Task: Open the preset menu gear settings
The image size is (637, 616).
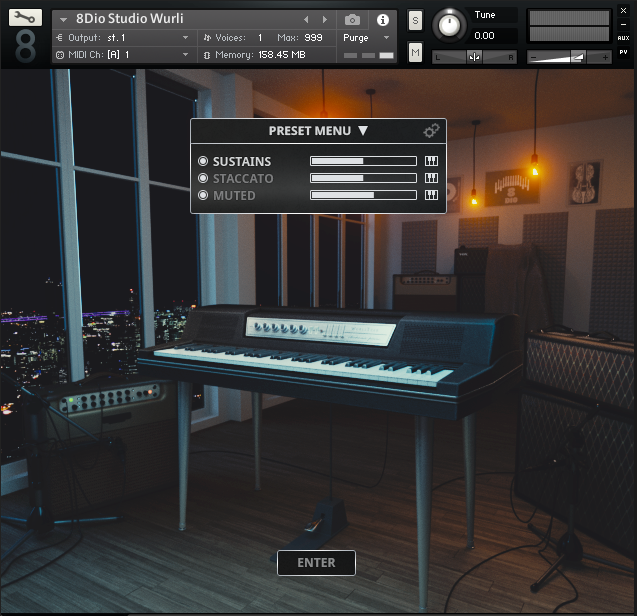Action: click(431, 130)
